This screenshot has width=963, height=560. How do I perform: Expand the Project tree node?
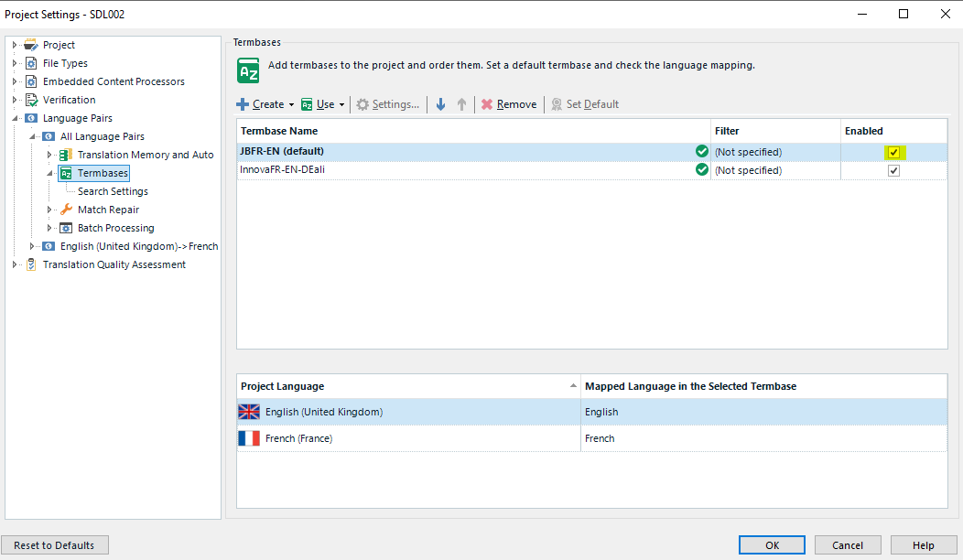pyautogui.click(x=14, y=45)
